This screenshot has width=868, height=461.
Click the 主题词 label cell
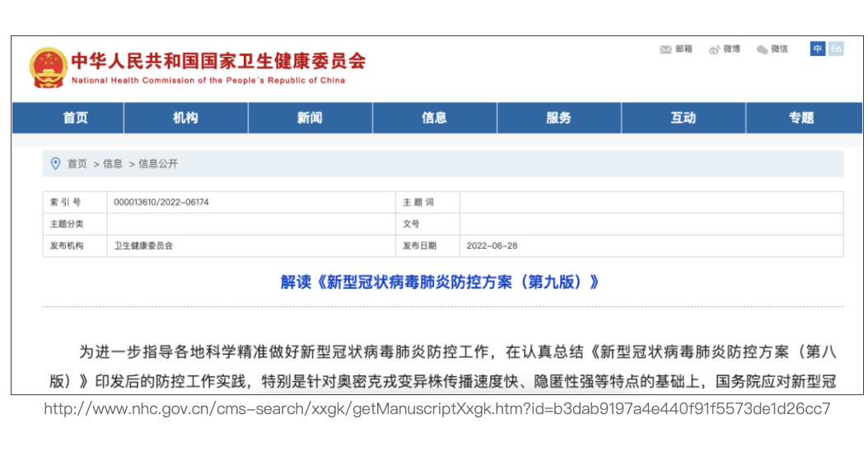[428, 203]
